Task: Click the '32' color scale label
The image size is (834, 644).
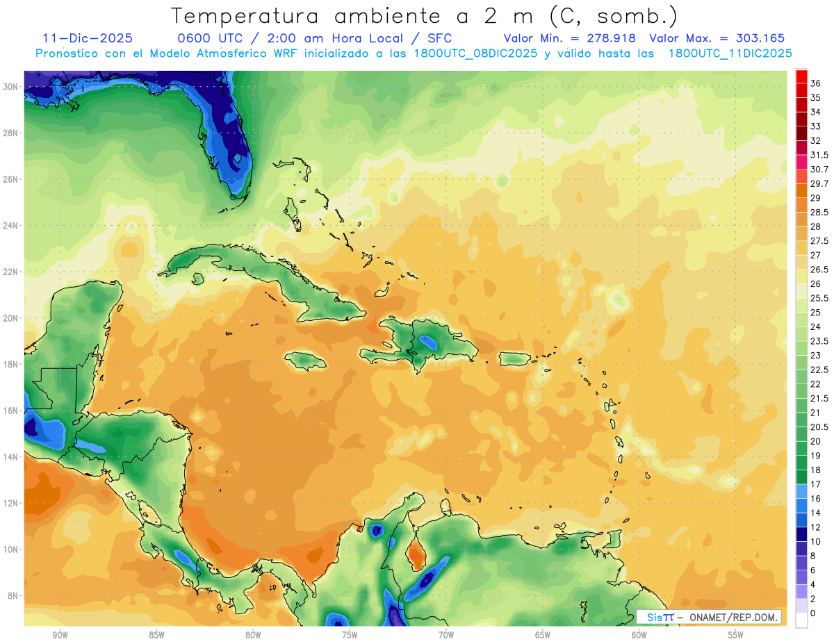Action: click(x=816, y=140)
